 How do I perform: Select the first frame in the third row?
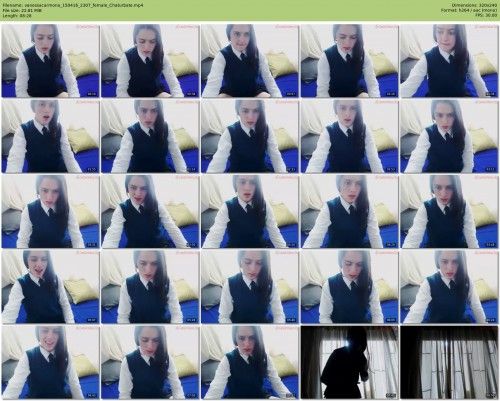point(50,211)
